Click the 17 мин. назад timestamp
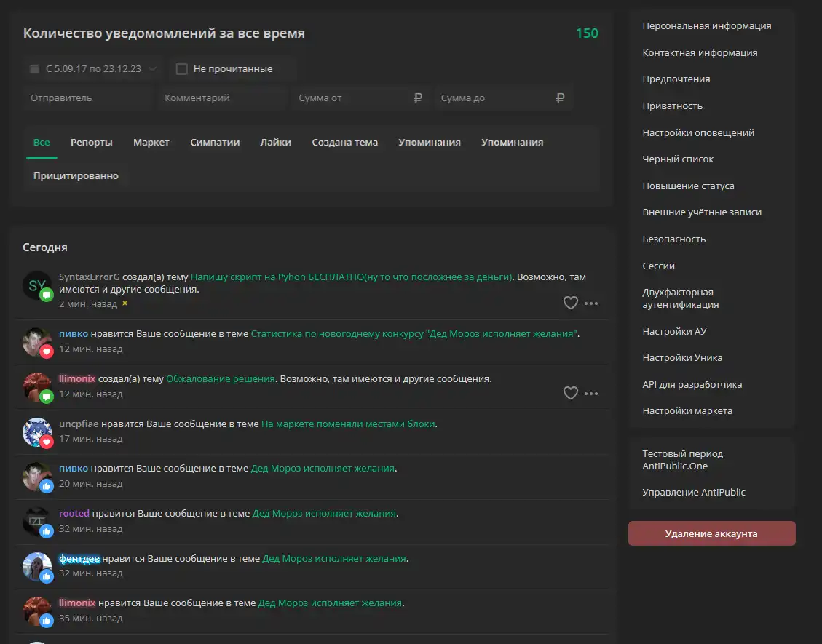 coord(91,438)
